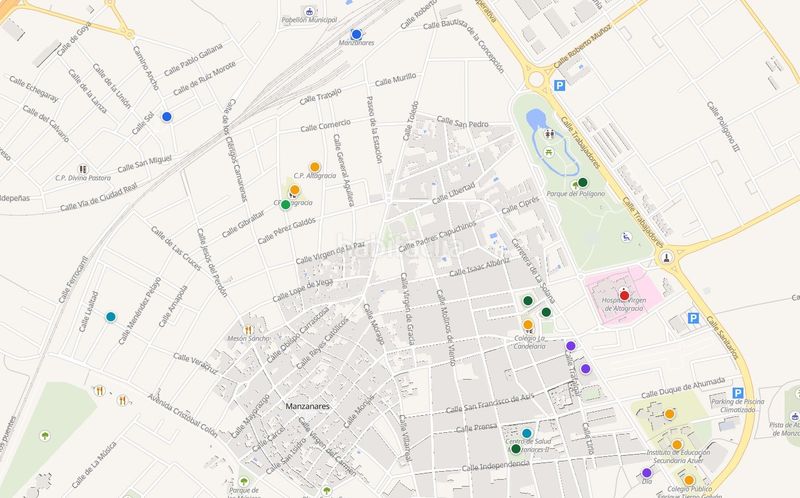Screen dimensions: 800x498
Task: Click the Paseo de la Estación label
Action: tap(374, 130)
